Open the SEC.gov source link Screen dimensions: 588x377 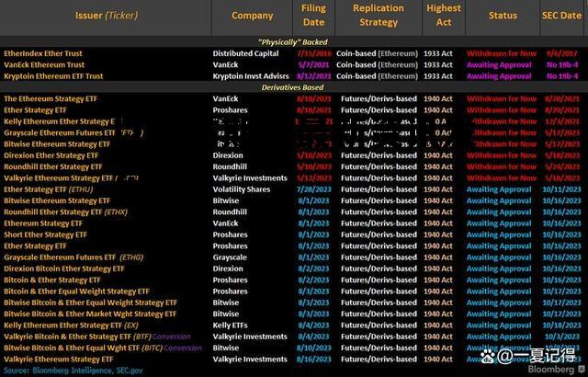click(130, 371)
